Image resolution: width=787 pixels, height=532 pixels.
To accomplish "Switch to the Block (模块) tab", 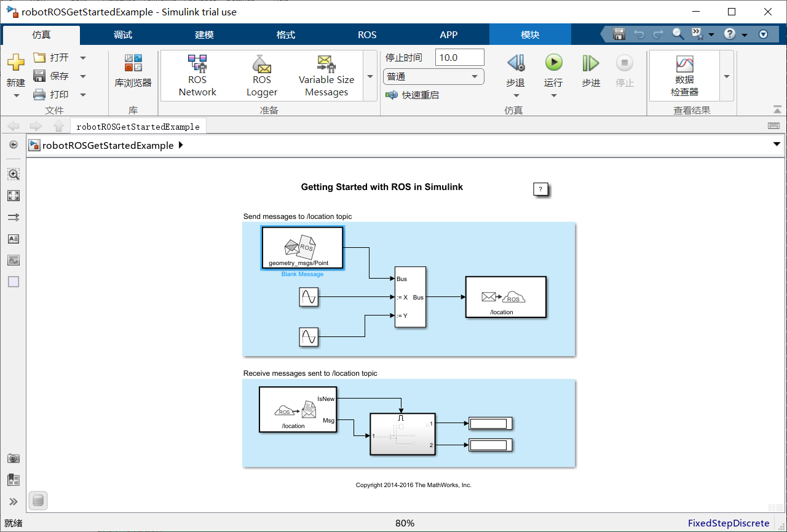I will click(x=530, y=35).
